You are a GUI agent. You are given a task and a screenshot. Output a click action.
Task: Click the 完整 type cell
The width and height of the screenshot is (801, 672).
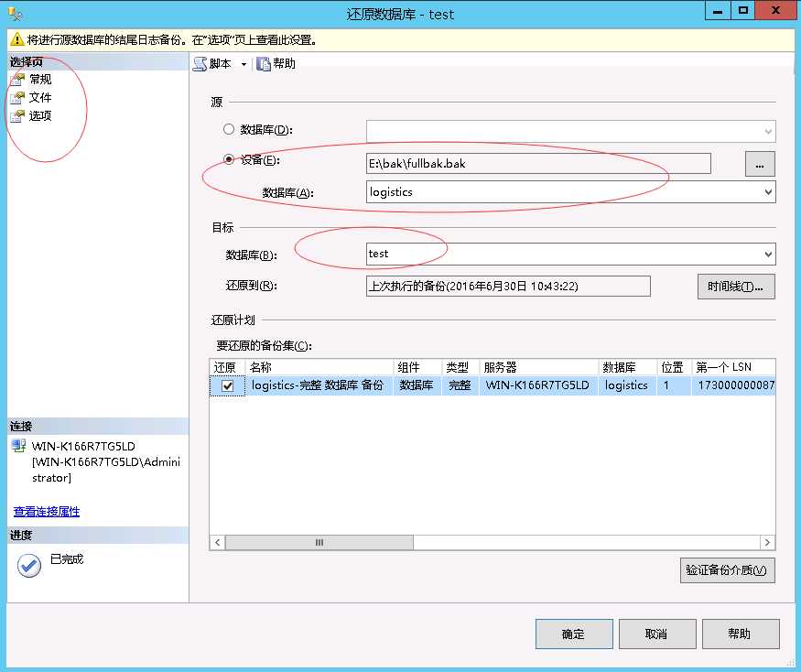pyautogui.click(x=460, y=385)
